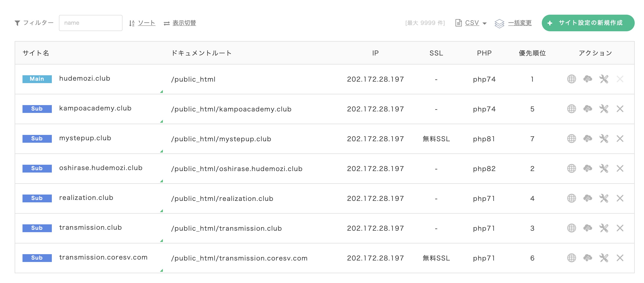Click the サイト名 column header
This screenshot has width=644, height=283.
point(36,53)
